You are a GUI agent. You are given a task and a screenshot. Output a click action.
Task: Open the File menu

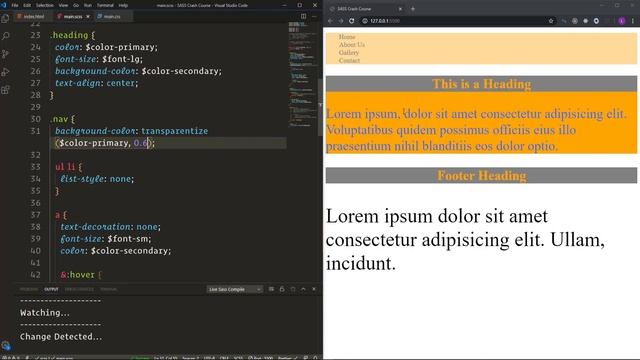(15, 5)
